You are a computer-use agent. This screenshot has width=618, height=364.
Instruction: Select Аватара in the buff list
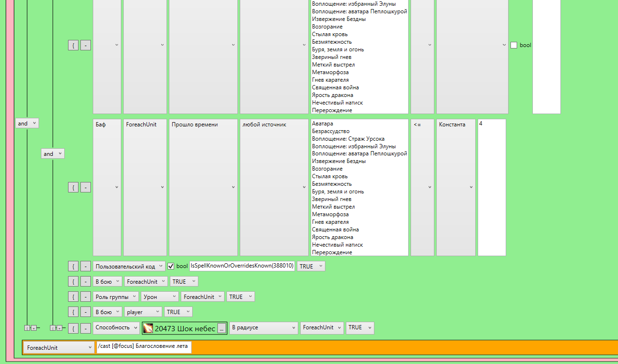coord(323,124)
